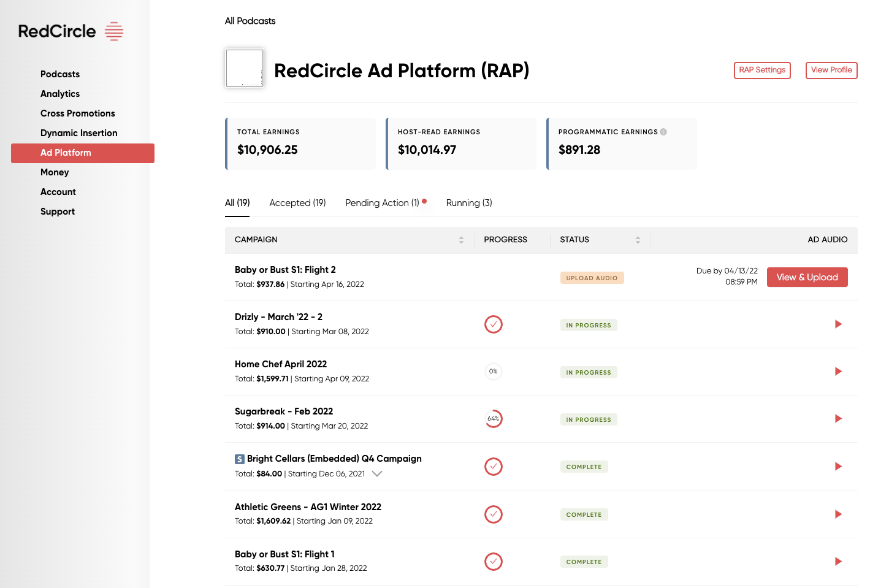Click the RedCircle hamburger icon beside the logo

tap(114, 31)
